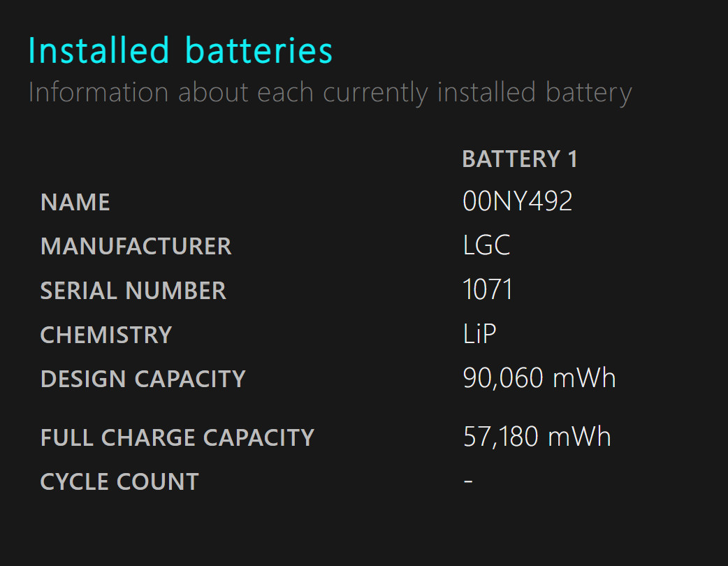This screenshot has width=728, height=566.
Task: Select the subtitle about each installed battery
Action: click(x=330, y=92)
